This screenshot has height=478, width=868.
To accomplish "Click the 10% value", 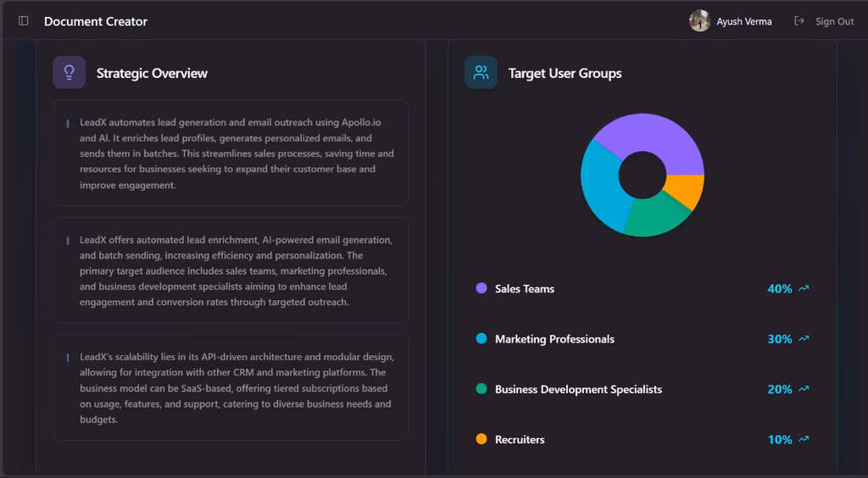I will [780, 439].
